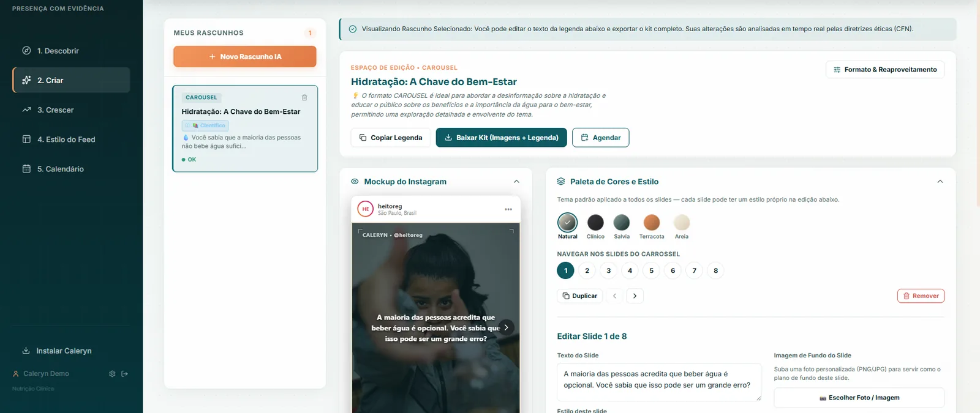This screenshot has height=413, width=980.
Task: Click the post title Hidratação: A Chave do Bem-Estar
Action: point(434,82)
